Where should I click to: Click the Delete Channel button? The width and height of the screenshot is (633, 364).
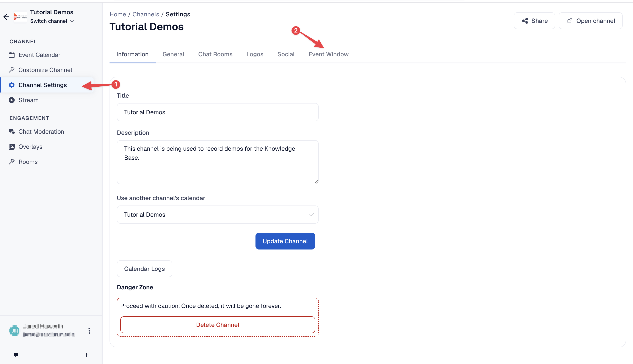[x=218, y=325]
